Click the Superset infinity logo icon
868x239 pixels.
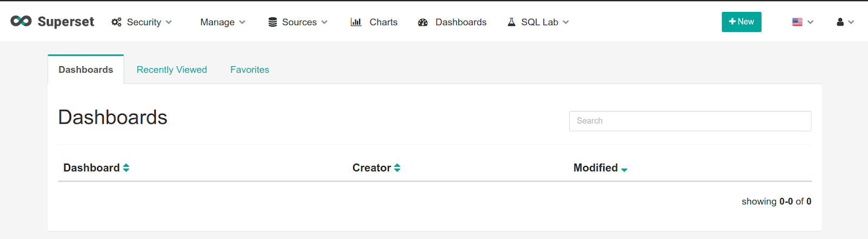pos(21,21)
